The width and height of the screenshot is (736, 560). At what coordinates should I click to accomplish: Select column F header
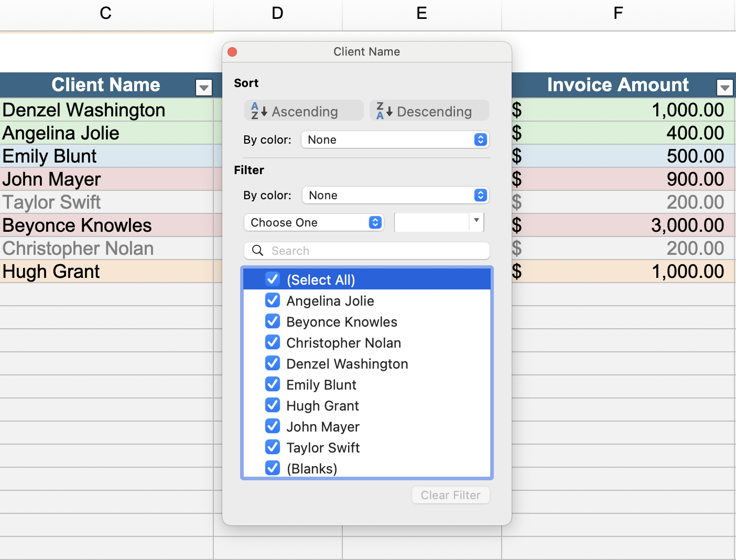[618, 13]
